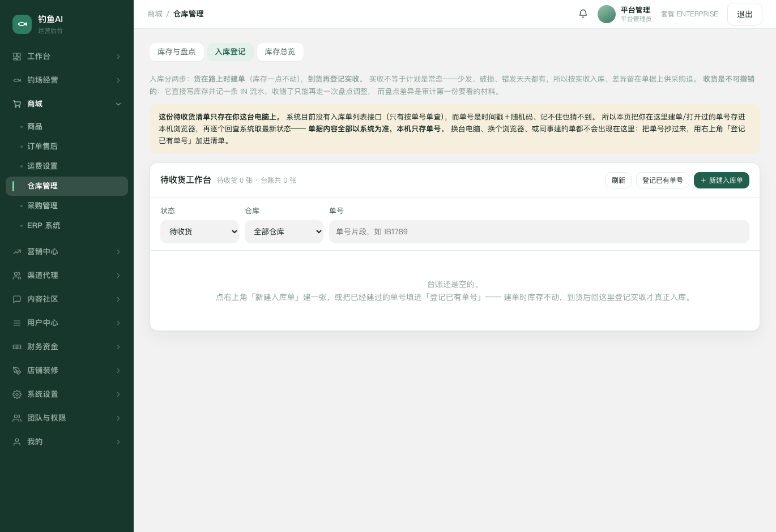Open 采购管理 in the sidebar
Viewport: 776px width, 532px height.
tap(67, 206)
